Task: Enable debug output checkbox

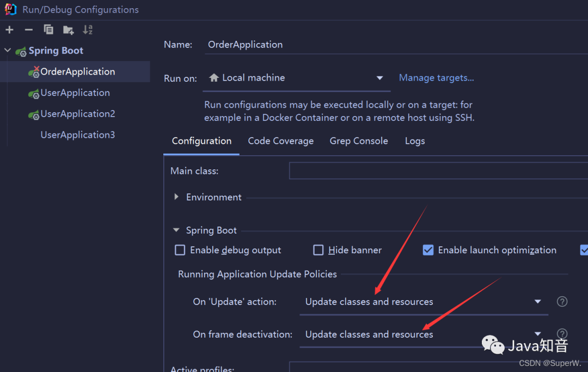Action: tap(180, 250)
